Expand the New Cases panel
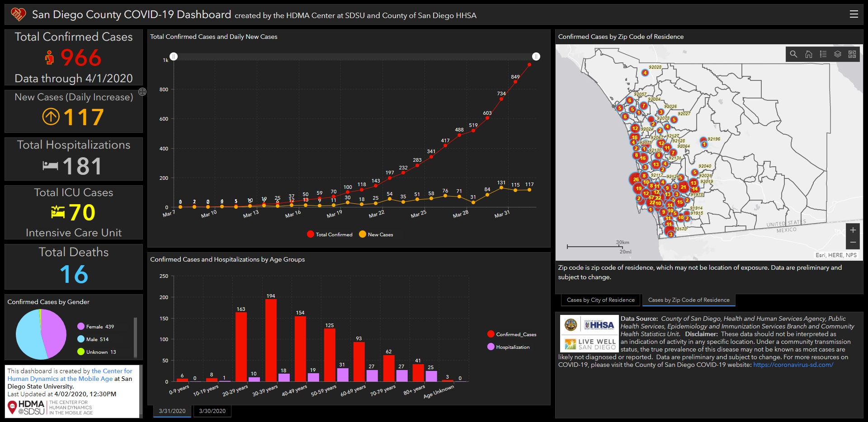This screenshot has height=422, width=868. click(142, 92)
